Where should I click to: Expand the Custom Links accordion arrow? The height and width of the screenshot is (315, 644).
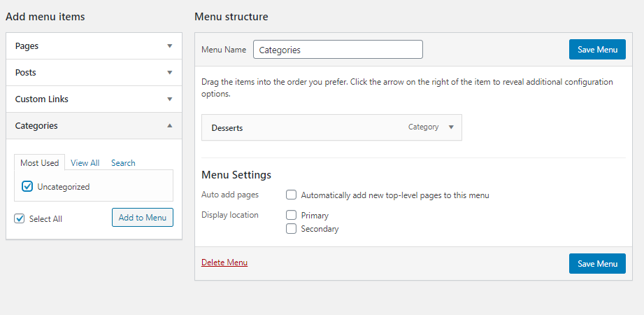point(169,99)
